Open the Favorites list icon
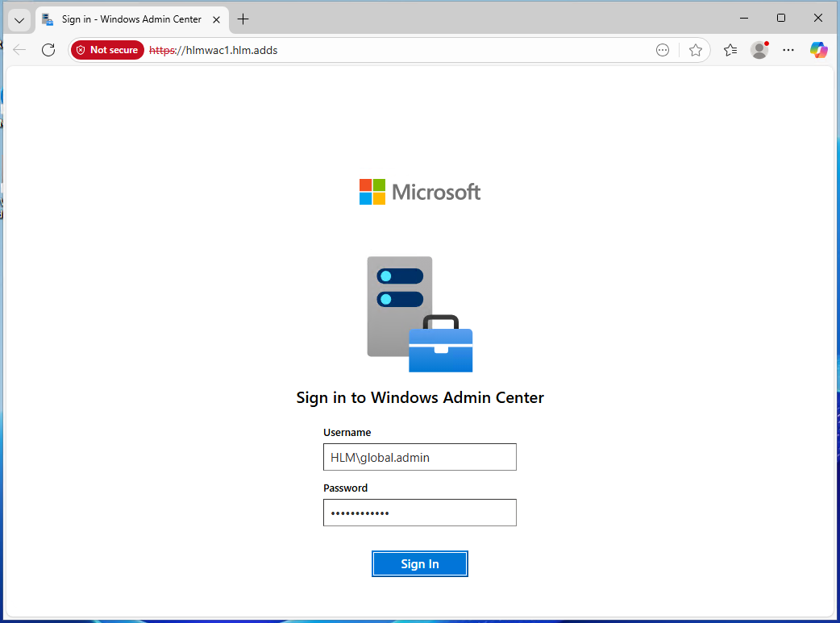Viewport: 840px width, 623px height. (x=730, y=50)
